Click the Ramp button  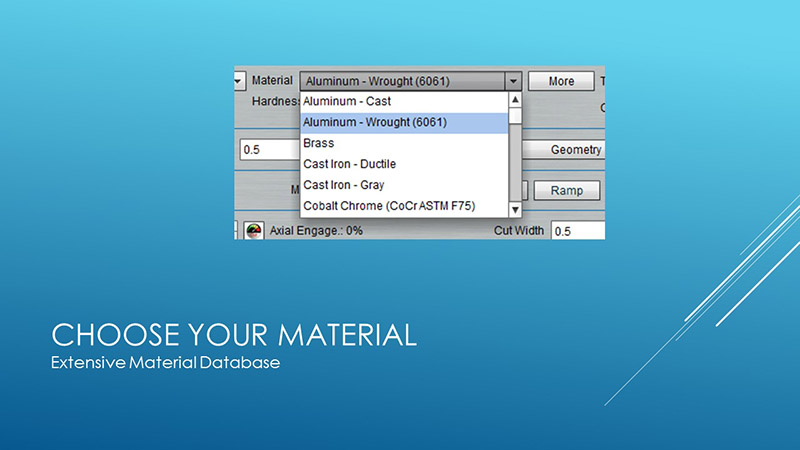coord(566,190)
